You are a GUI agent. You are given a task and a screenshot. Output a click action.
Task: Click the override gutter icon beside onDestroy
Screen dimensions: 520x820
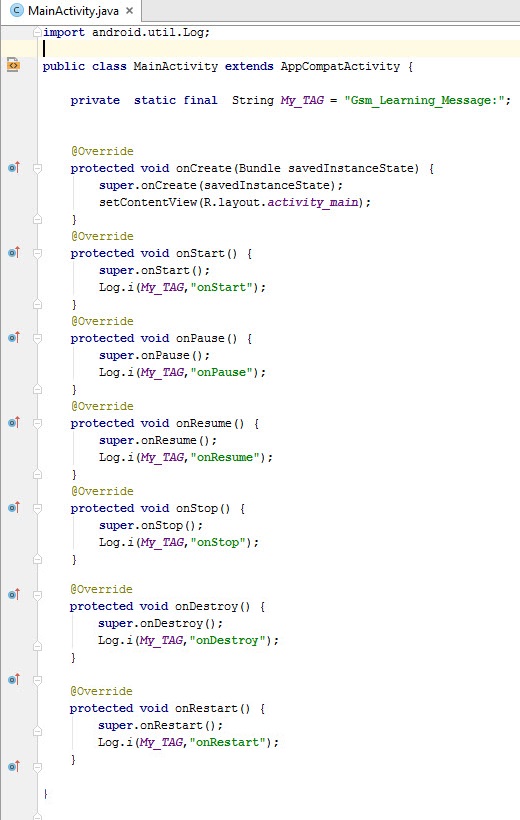coord(14,595)
